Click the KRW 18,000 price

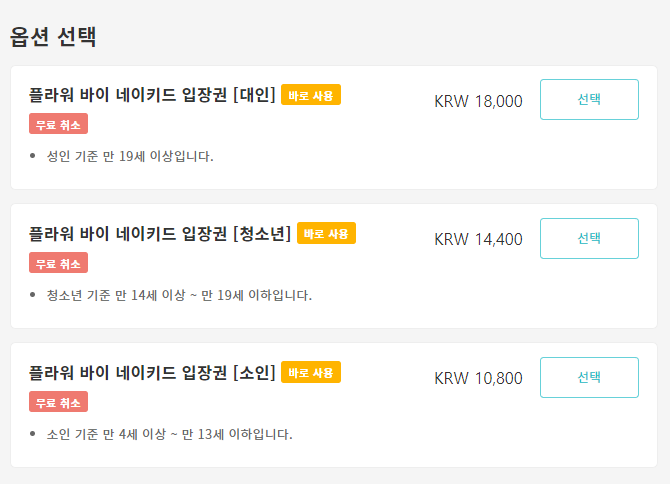point(478,101)
